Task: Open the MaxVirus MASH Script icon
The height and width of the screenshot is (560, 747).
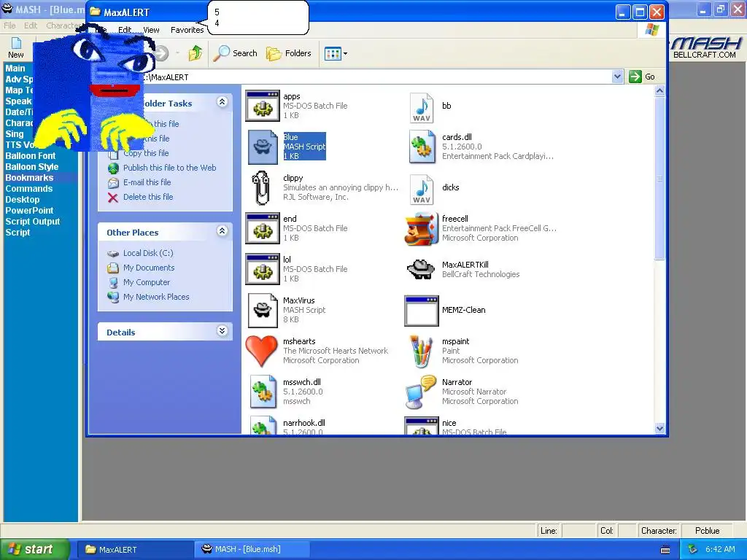Action: [x=263, y=310]
